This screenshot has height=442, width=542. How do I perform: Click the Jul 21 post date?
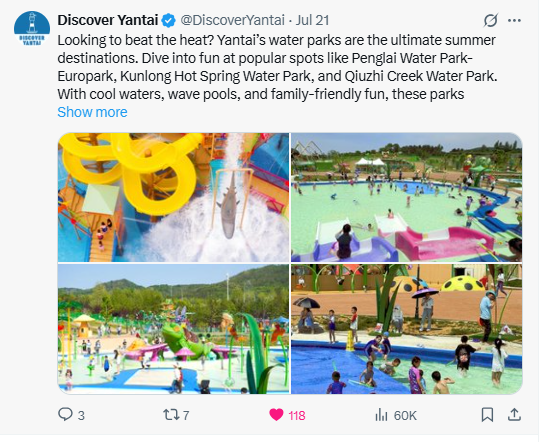point(312,20)
